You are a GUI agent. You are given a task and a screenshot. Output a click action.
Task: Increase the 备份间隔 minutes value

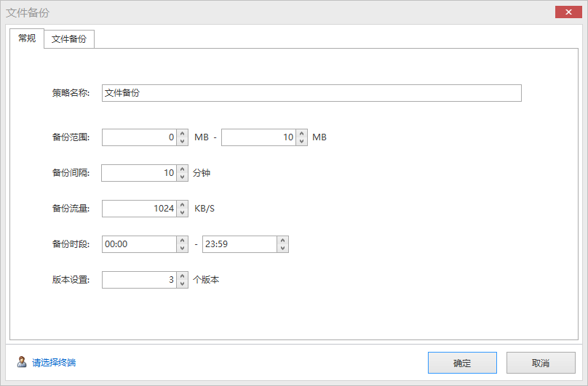pos(182,169)
